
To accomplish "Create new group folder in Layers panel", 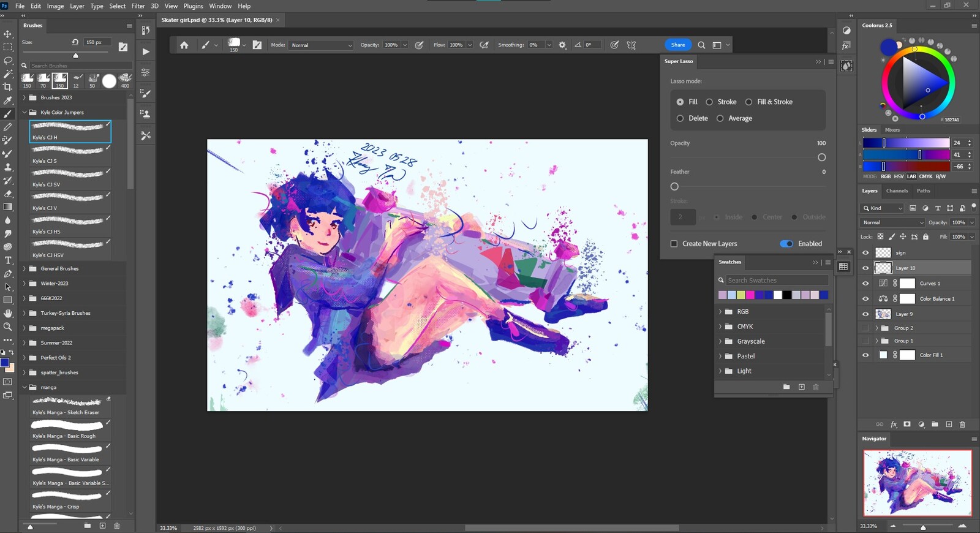I will click(x=935, y=424).
